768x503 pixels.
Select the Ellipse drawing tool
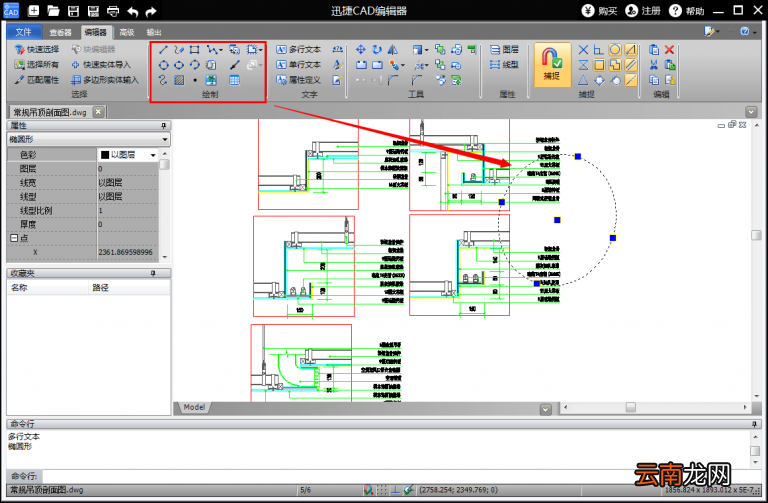point(179,65)
